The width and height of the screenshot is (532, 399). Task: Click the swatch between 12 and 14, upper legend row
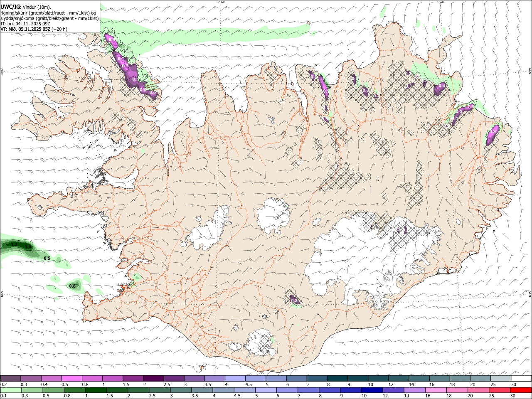pos(398,378)
